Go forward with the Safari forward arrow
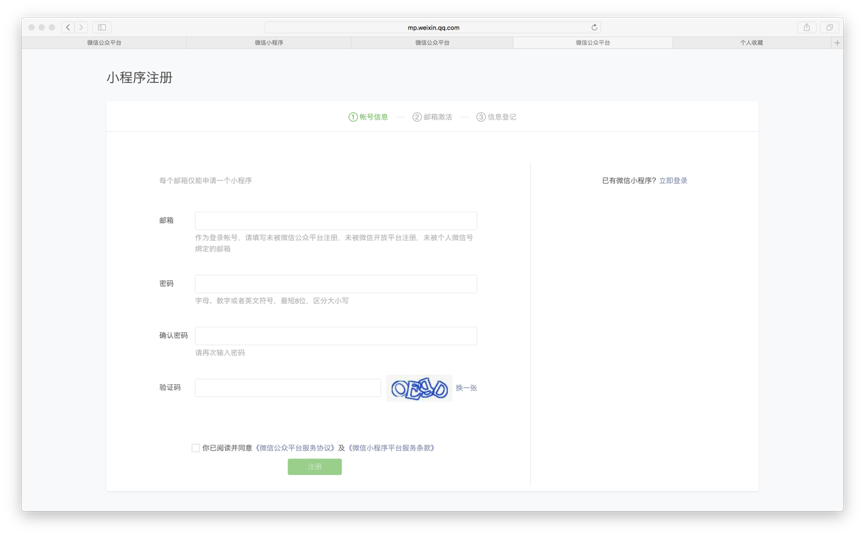 tap(81, 27)
